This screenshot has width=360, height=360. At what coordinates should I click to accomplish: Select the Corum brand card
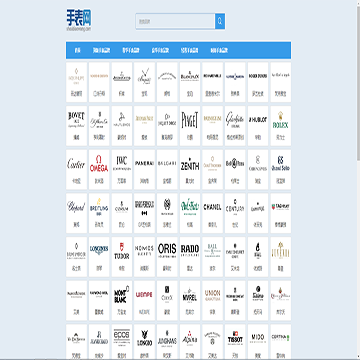[122, 213]
